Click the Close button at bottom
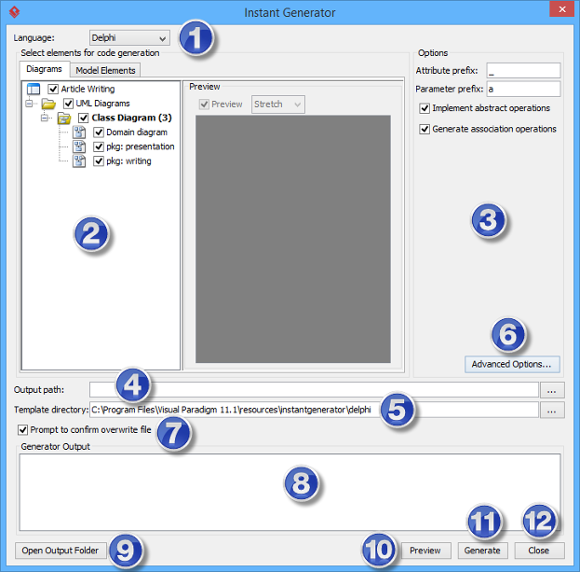Screen dimensions: 580x572 [539, 550]
